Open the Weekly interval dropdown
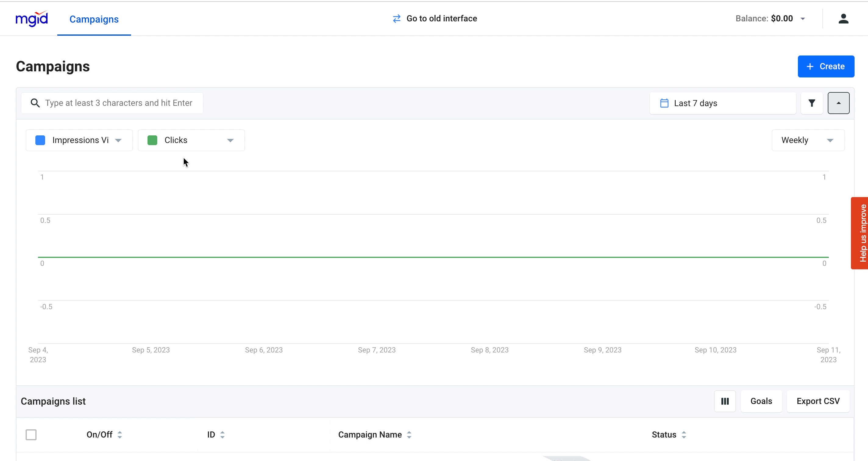 [x=830, y=140]
